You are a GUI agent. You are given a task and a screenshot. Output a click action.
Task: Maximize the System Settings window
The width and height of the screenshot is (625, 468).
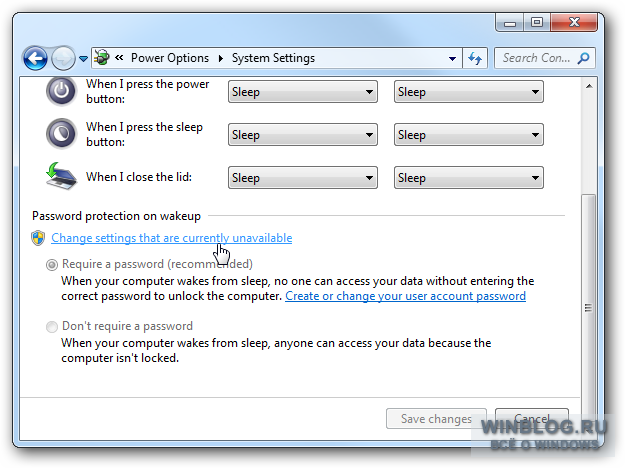point(537,22)
